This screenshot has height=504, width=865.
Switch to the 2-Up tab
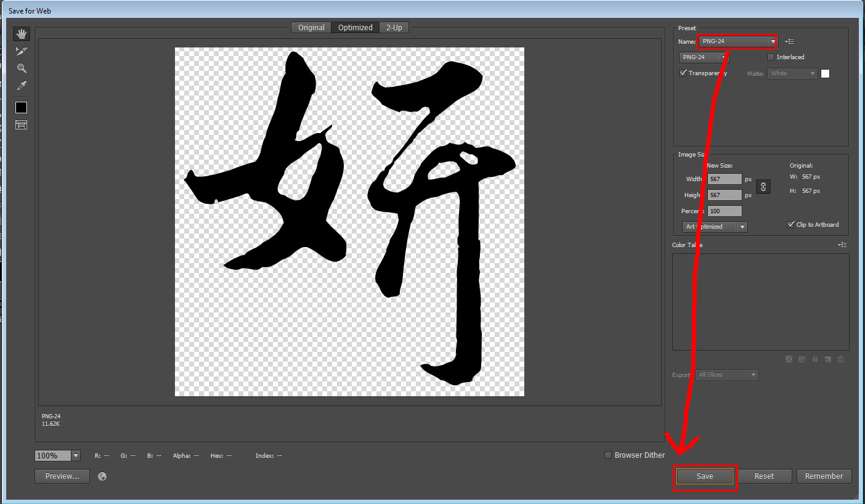click(x=394, y=27)
